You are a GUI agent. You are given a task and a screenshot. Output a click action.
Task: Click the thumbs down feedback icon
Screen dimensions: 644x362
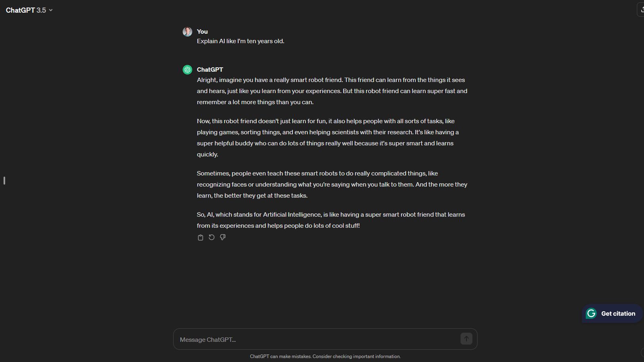coord(223,238)
